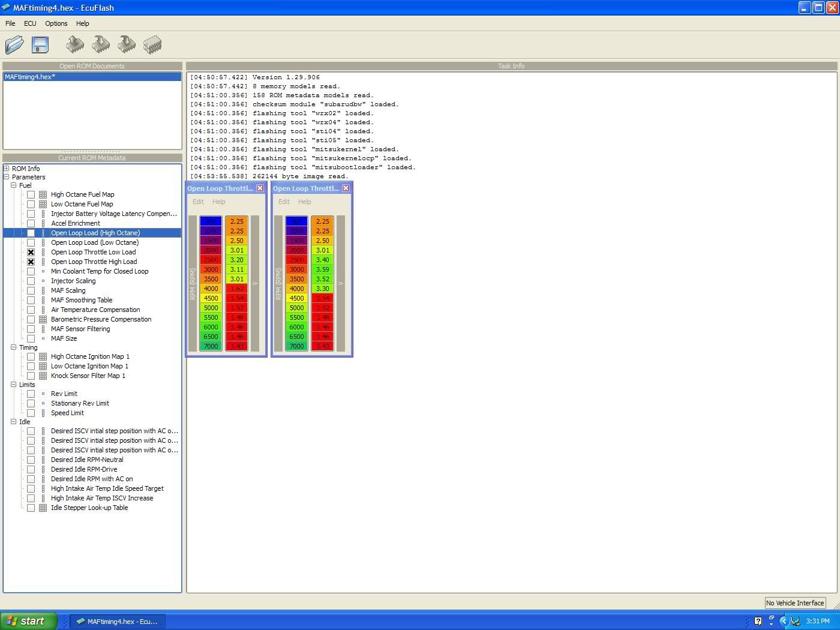This screenshot has height=630, width=840.
Task: Enable the Rev Limit checkbox
Action: tap(31, 394)
